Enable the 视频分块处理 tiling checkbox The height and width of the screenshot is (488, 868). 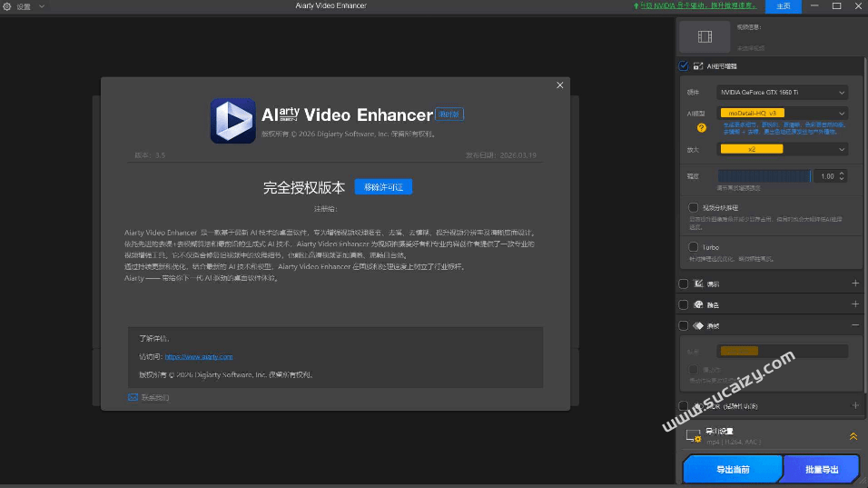click(x=693, y=208)
